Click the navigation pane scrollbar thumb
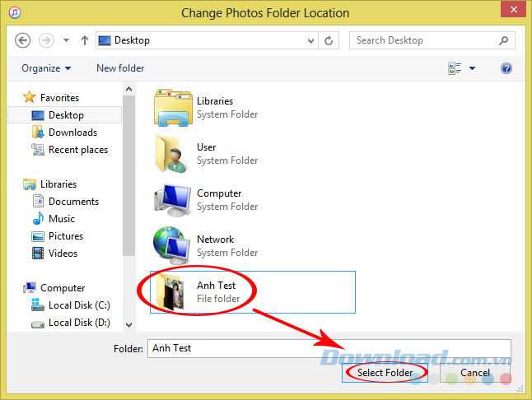The image size is (532, 400). click(x=129, y=175)
